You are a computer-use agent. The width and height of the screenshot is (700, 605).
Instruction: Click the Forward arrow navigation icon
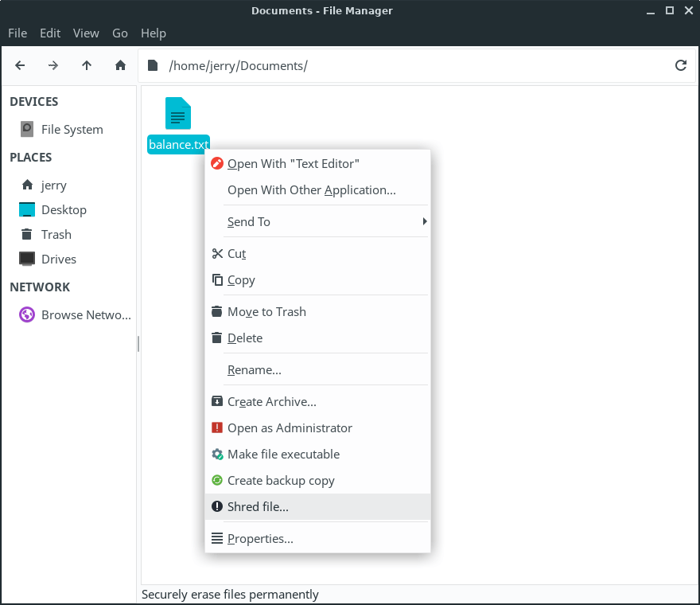point(53,65)
